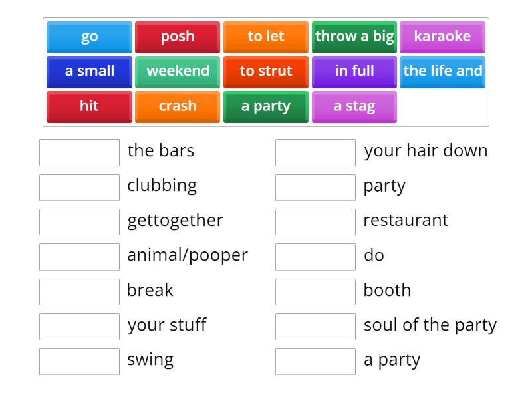Choose the "weekend" word tile
The width and height of the screenshot is (532, 399).
coord(177,71)
